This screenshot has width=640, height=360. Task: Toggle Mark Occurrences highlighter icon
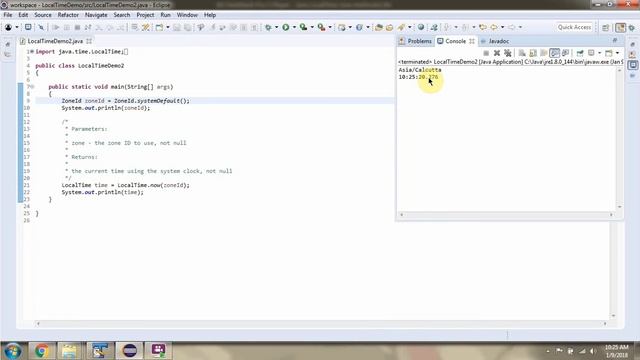[x=146, y=27]
